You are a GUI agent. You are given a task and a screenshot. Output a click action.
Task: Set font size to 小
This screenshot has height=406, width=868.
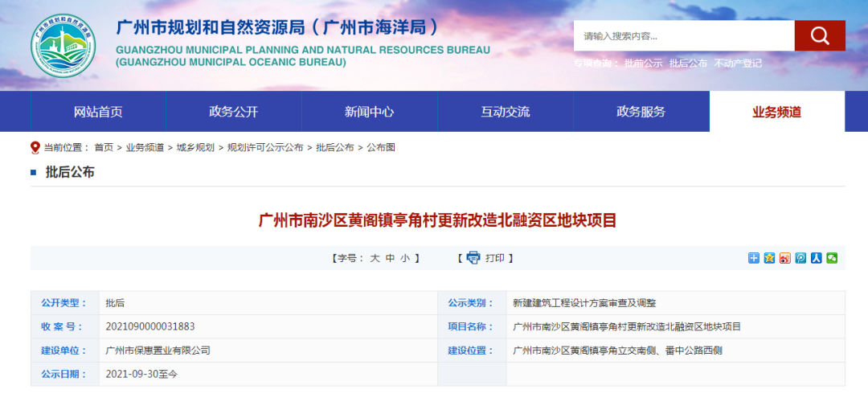[406, 258]
